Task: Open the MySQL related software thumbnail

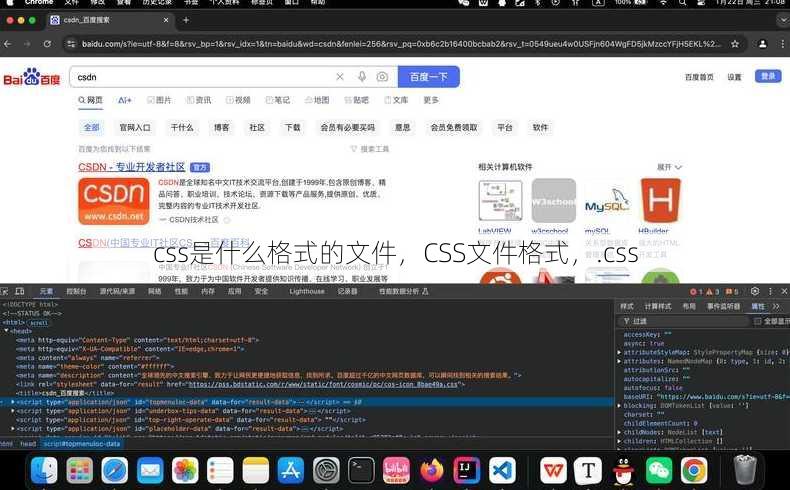Action: [607, 201]
